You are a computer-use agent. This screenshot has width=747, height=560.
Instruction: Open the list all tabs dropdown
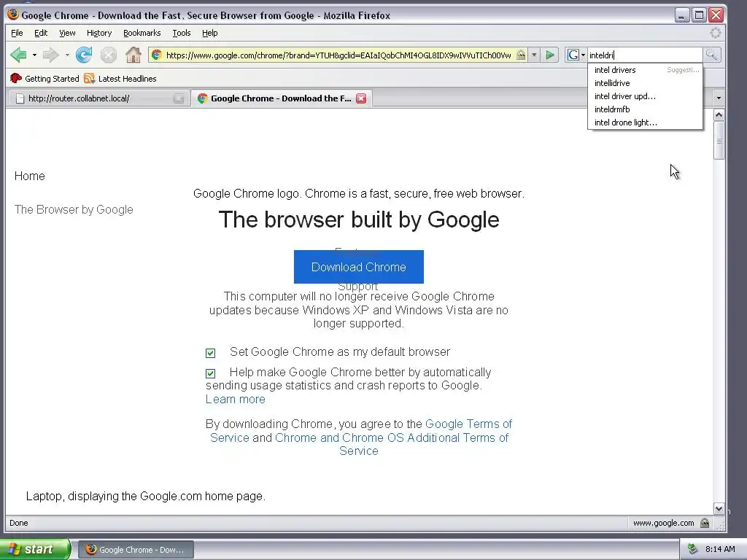pyautogui.click(x=719, y=98)
